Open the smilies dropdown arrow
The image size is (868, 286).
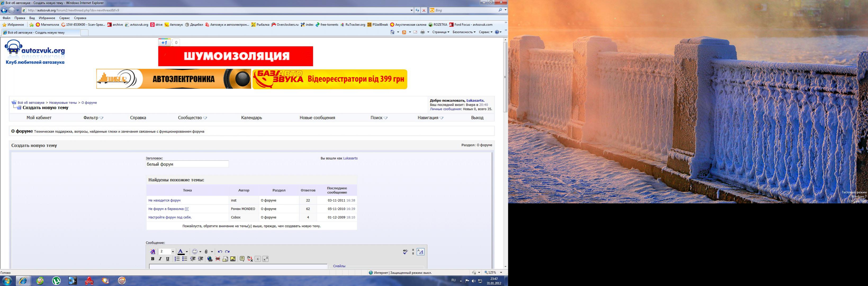[x=200, y=252]
